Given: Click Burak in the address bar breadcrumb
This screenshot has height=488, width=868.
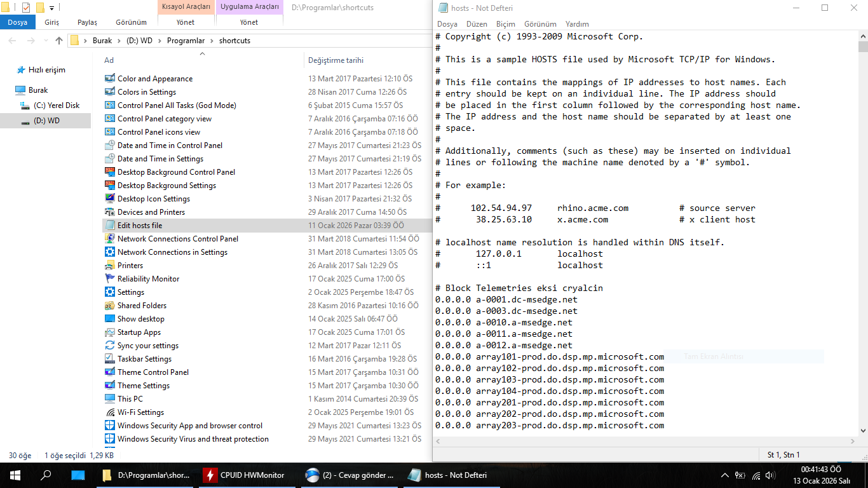Looking at the screenshot, I should pos(102,41).
